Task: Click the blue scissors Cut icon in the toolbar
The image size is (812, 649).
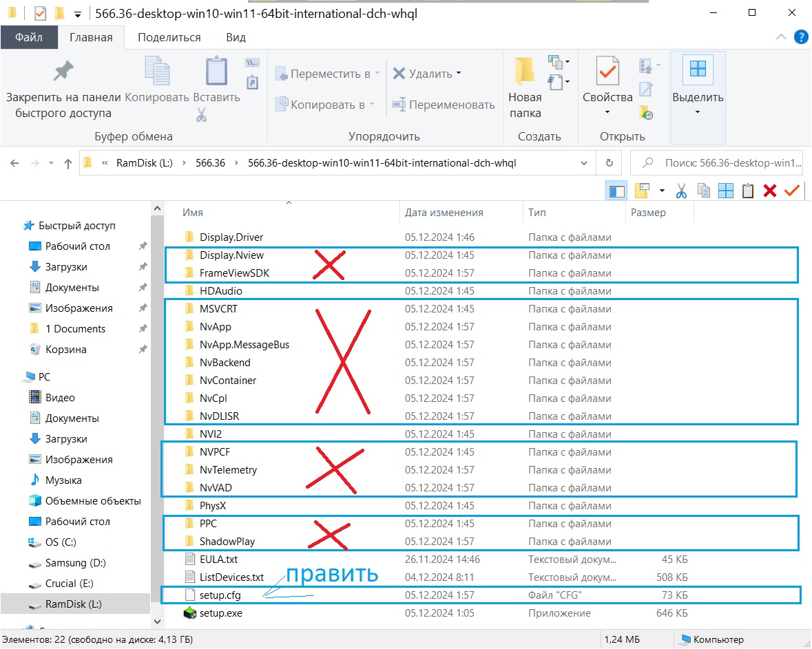Action: (x=681, y=191)
